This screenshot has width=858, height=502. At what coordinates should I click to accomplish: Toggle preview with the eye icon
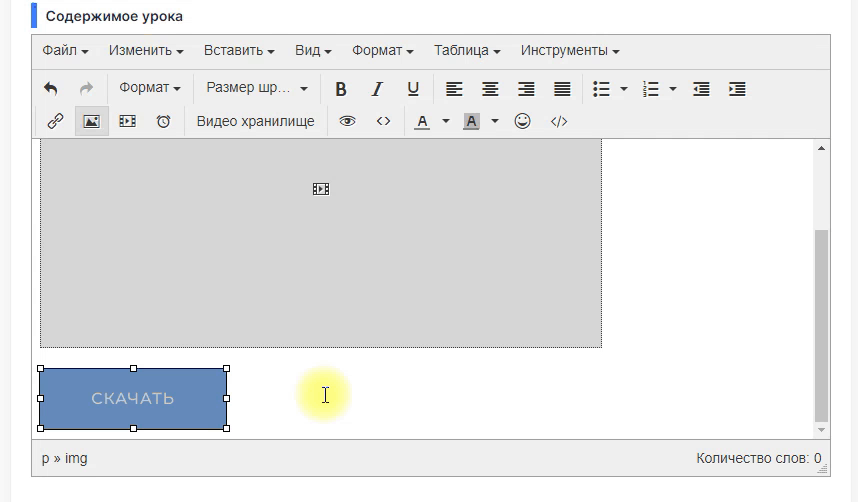[347, 121]
